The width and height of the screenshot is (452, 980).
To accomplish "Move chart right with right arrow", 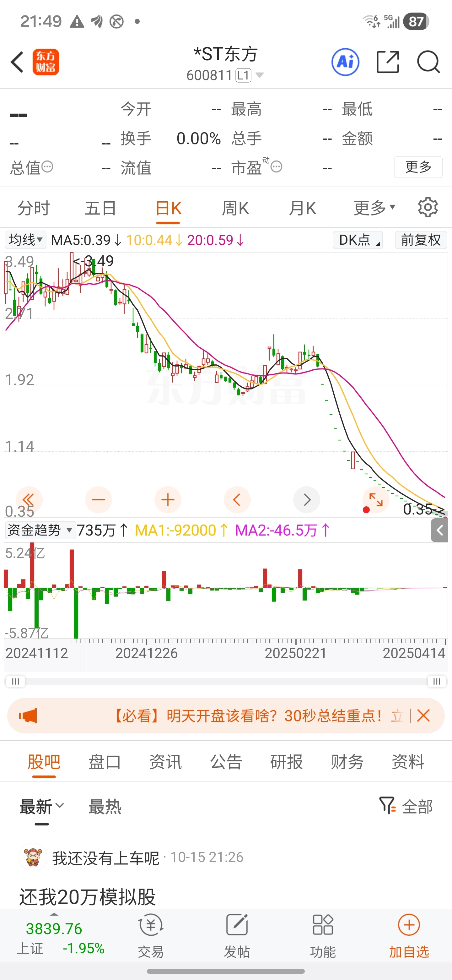I will (x=306, y=499).
